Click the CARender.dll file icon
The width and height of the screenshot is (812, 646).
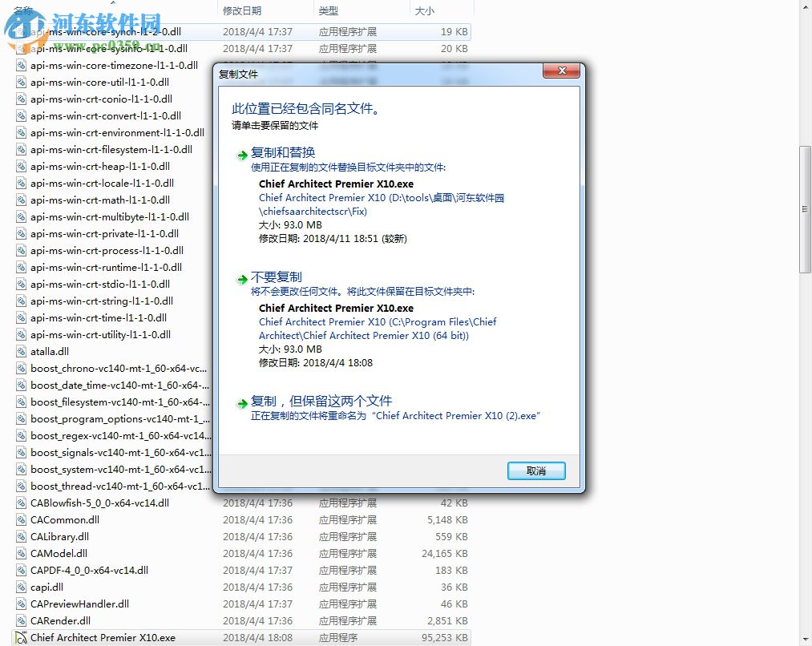(x=20, y=620)
